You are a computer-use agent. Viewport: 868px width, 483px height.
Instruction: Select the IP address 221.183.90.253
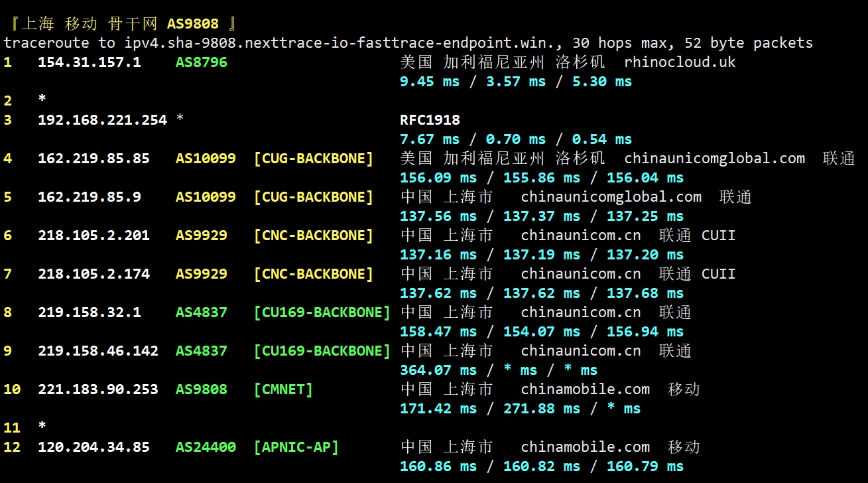point(97,389)
